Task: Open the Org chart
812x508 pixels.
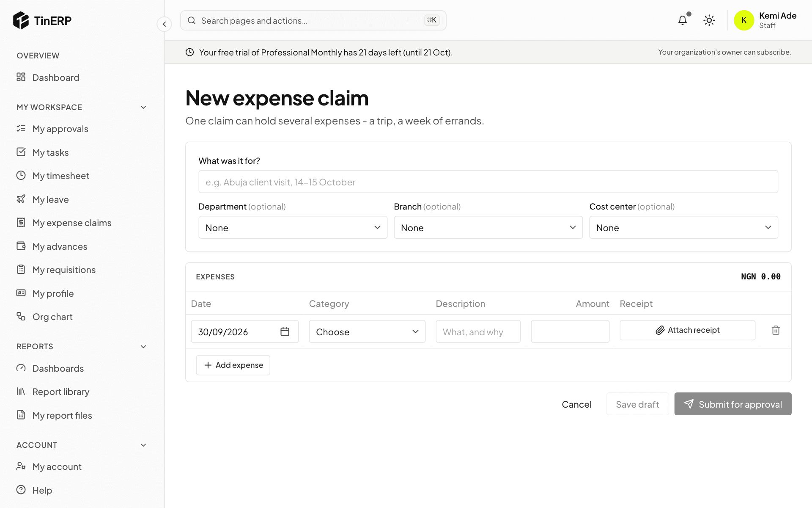Action: pyautogui.click(x=82, y=317)
